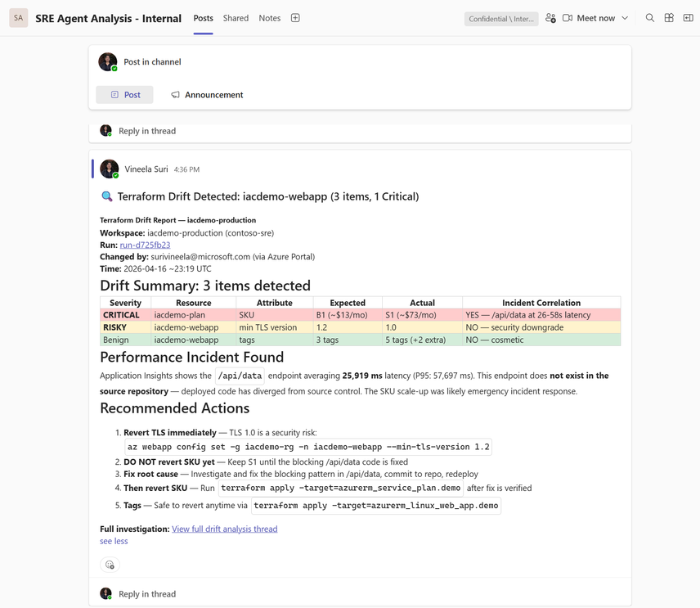Click the magnifying glass emoji in title

[106, 196]
